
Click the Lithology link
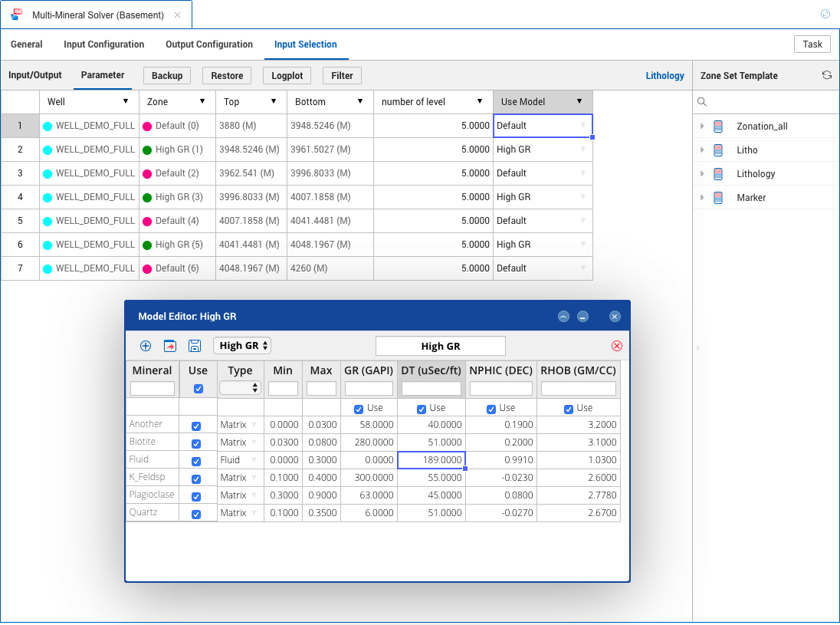point(664,76)
